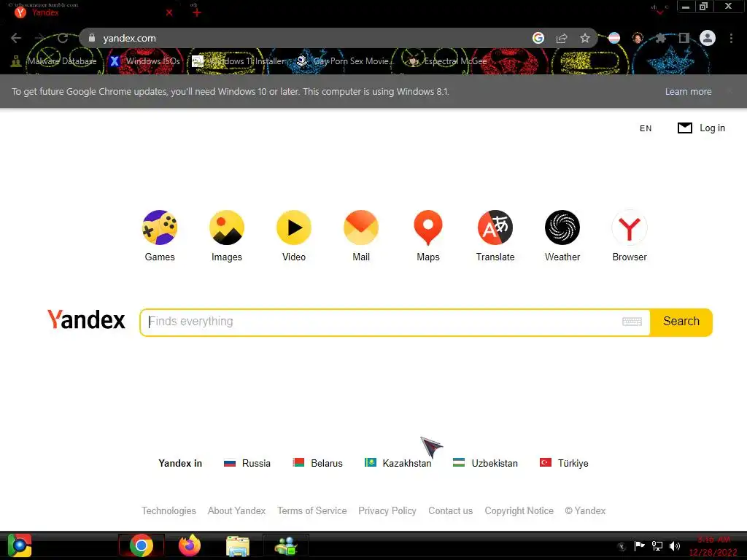
Task: Click the browser back arrow
Action: coord(16,38)
